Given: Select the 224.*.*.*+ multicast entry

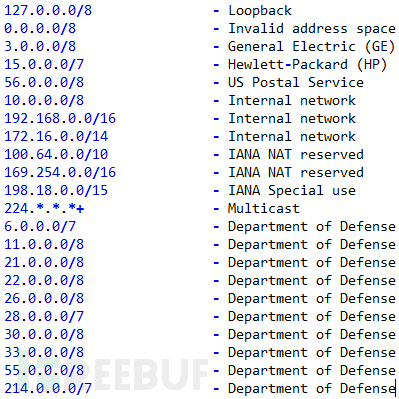Looking at the screenshot, I should point(44,209).
